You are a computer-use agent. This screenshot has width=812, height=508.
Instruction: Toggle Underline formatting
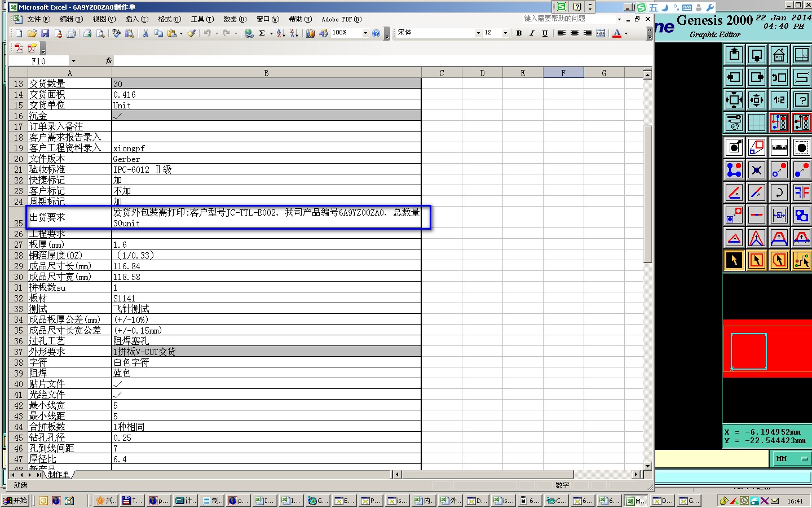click(545, 33)
